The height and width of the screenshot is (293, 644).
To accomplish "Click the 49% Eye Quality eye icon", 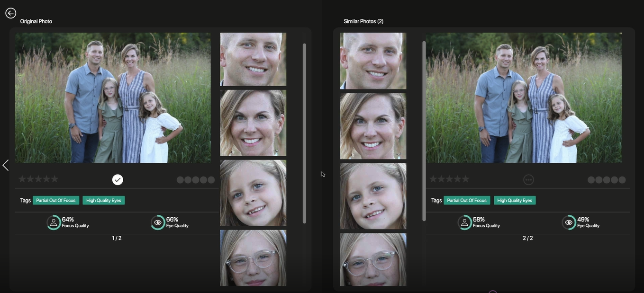I will coord(569,222).
